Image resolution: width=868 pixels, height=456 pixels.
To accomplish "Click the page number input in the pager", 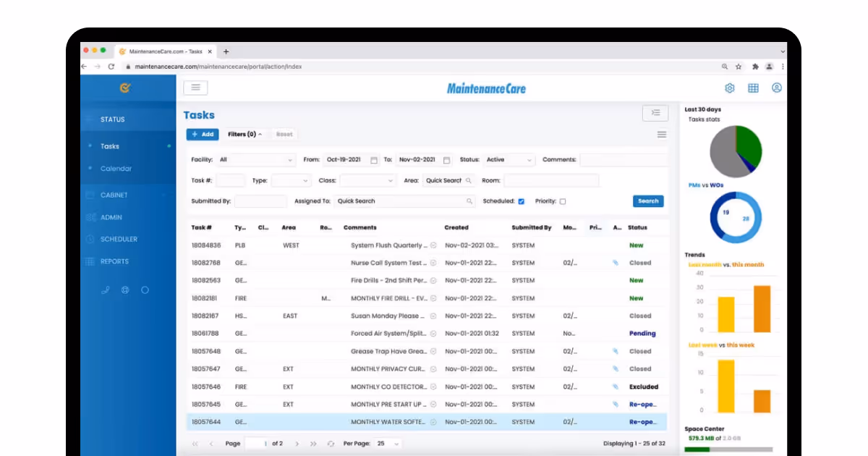I will point(257,444).
